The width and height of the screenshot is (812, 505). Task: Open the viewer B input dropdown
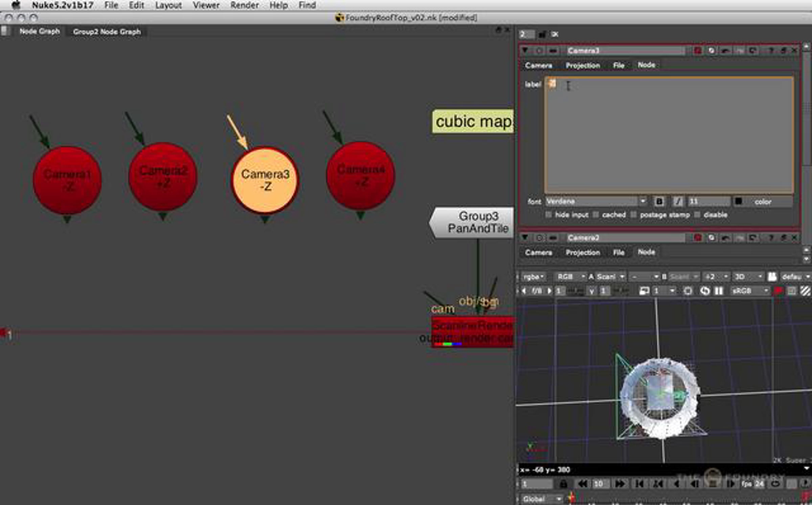click(684, 277)
